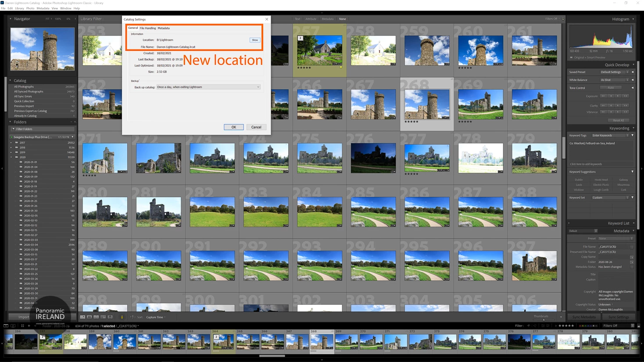The image size is (644, 362).
Task: Click the edited-status filter icons
Action: coord(545,326)
